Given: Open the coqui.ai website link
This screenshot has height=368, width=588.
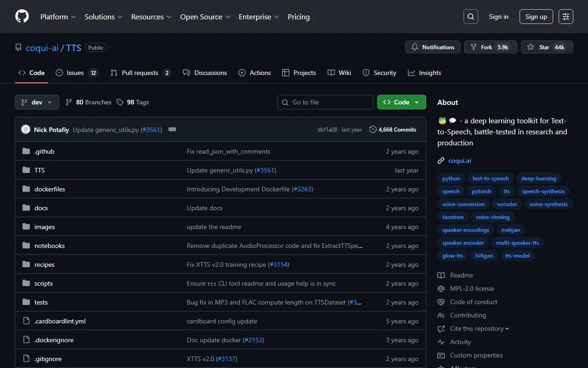Looking at the screenshot, I should pos(459,161).
